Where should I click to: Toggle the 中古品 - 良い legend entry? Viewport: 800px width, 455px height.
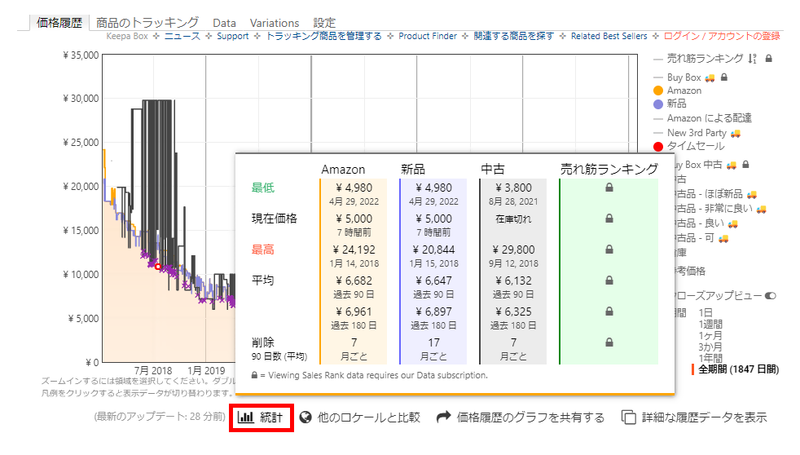(x=699, y=223)
